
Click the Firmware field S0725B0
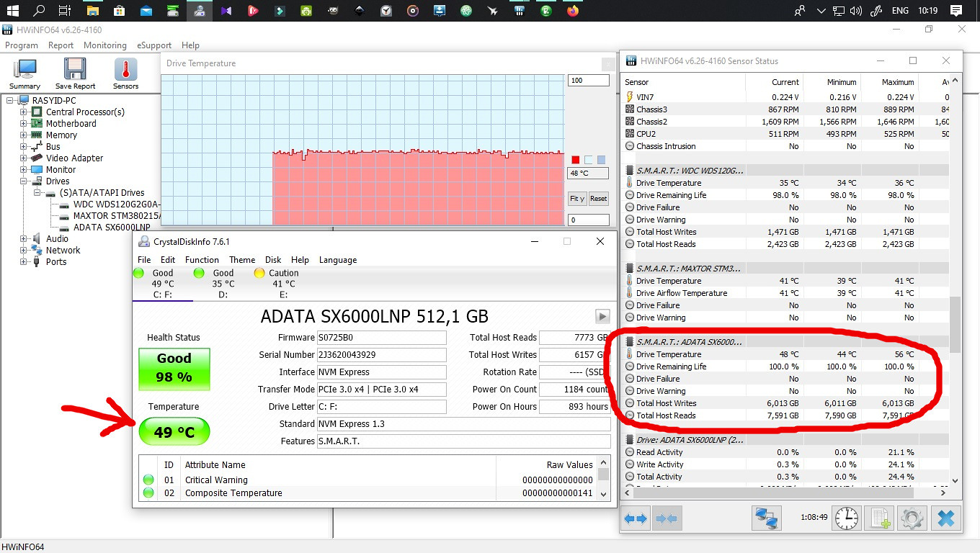click(x=382, y=338)
